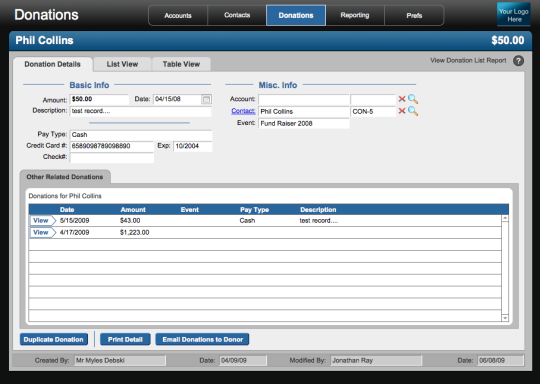Click Duplicate Donation button
Screen dimensions: 540x384
(53, 339)
